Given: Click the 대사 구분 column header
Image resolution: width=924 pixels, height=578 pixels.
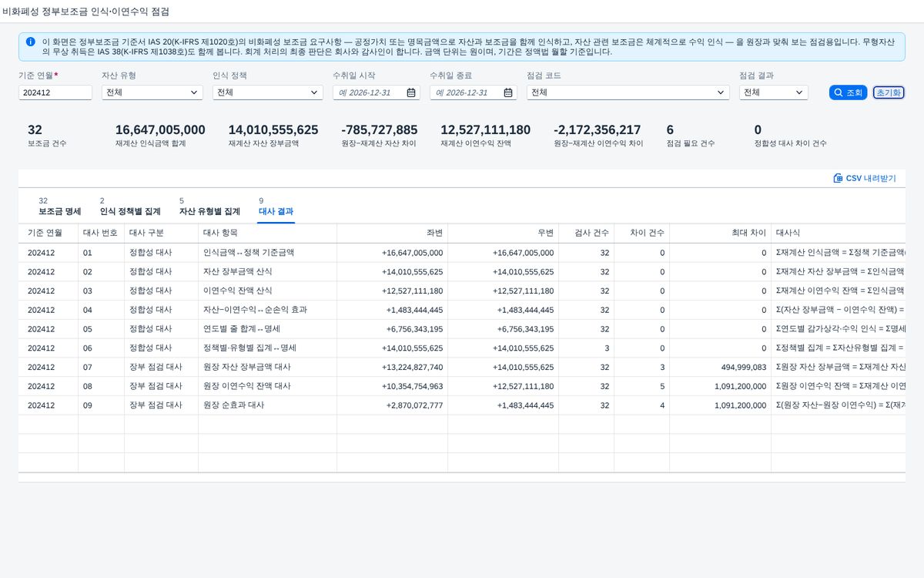Looking at the screenshot, I should 161,233.
